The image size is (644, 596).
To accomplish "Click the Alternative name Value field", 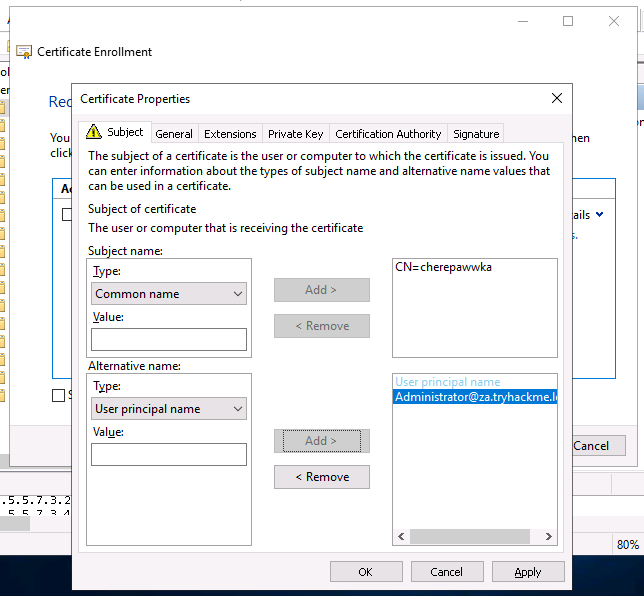I will tap(169, 454).
